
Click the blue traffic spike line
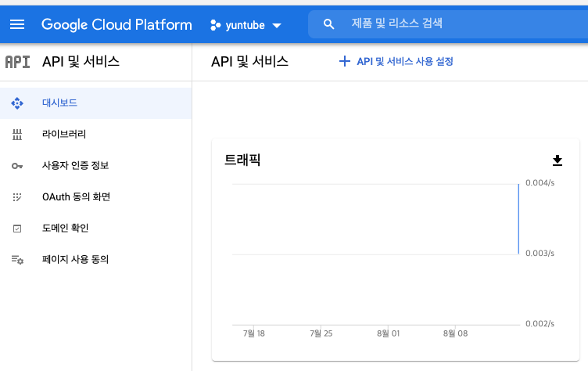coord(518,219)
